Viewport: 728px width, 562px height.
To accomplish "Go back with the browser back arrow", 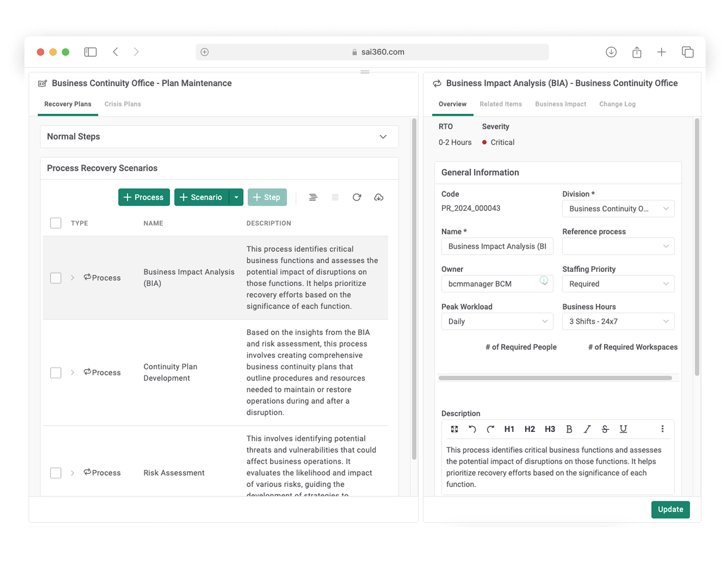I will click(x=115, y=52).
